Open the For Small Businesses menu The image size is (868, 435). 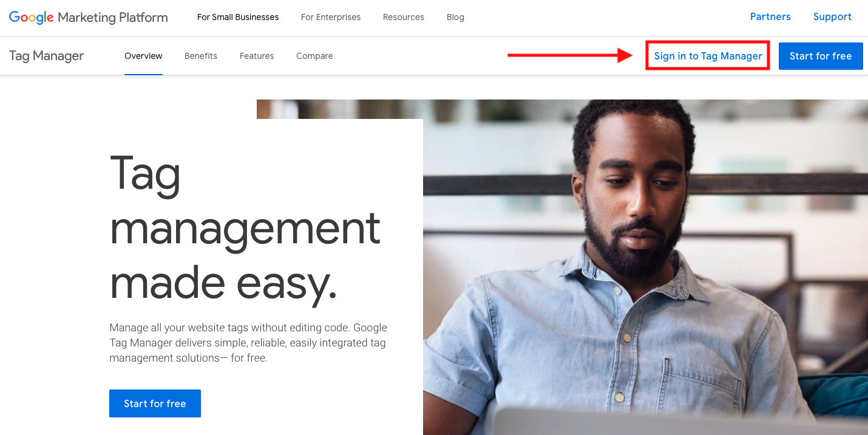[x=238, y=17]
